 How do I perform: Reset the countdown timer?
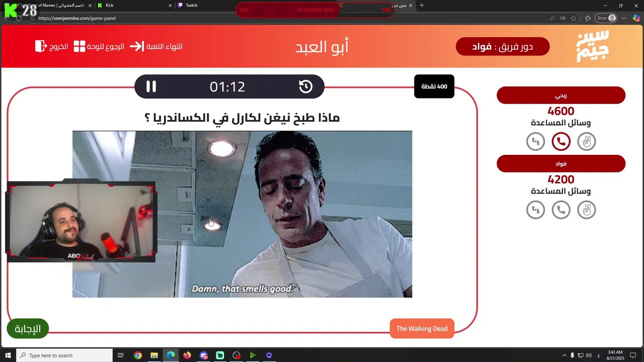(x=306, y=86)
